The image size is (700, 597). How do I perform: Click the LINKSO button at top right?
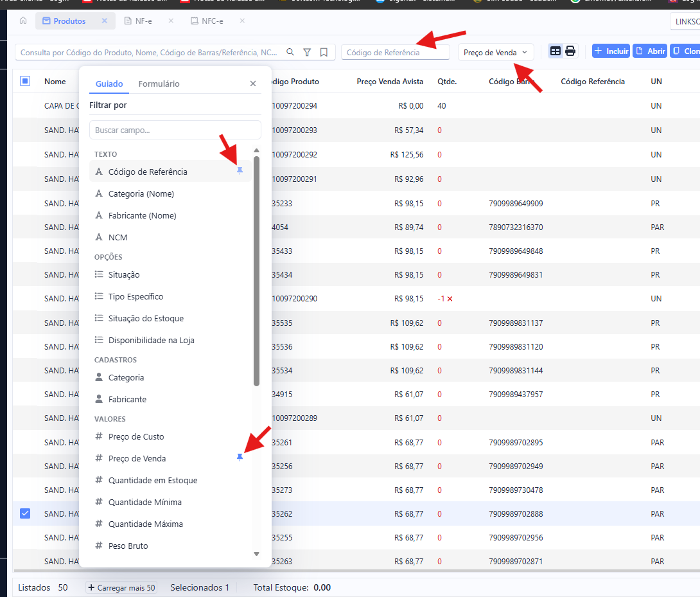[x=686, y=21]
